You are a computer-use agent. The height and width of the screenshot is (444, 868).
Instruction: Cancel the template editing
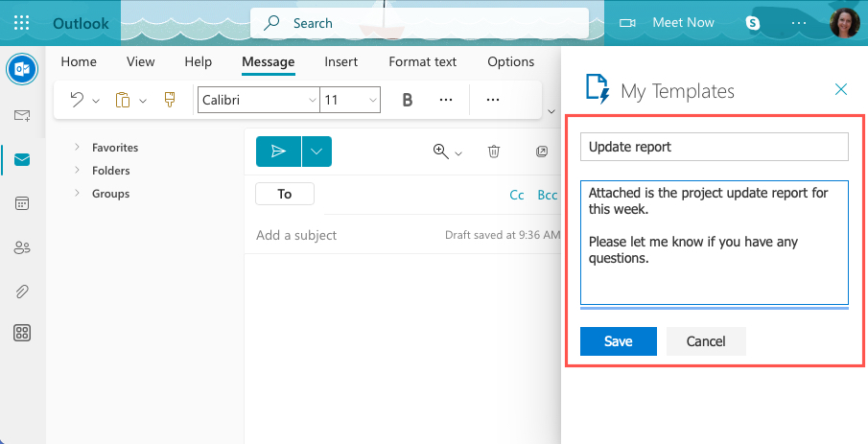[706, 341]
